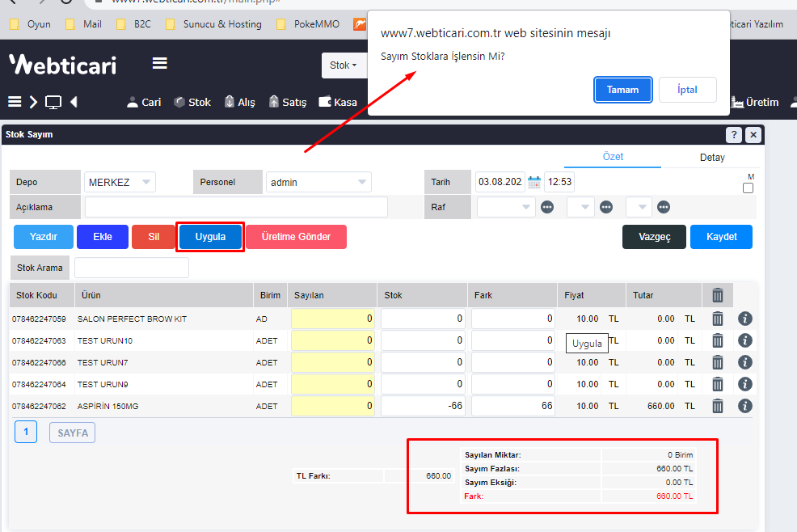Image resolution: width=797 pixels, height=532 pixels.
Task: Toggle the M checkbox
Action: (748, 188)
